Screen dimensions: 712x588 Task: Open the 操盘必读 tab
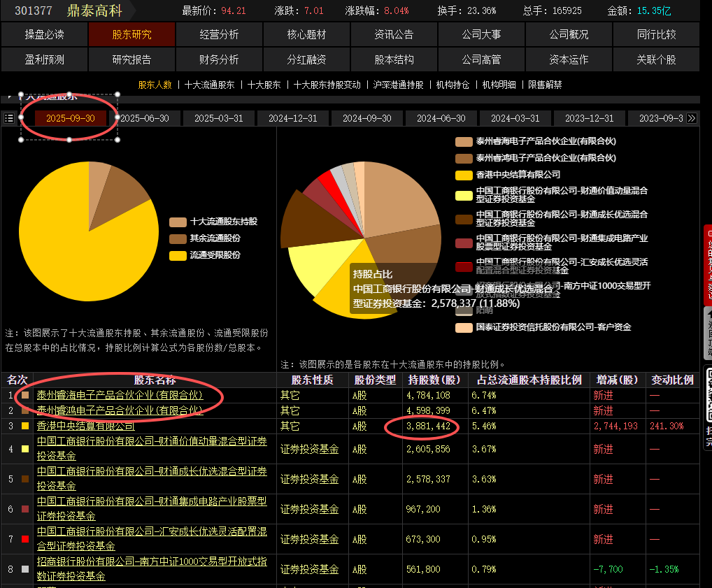tap(44, 34)
